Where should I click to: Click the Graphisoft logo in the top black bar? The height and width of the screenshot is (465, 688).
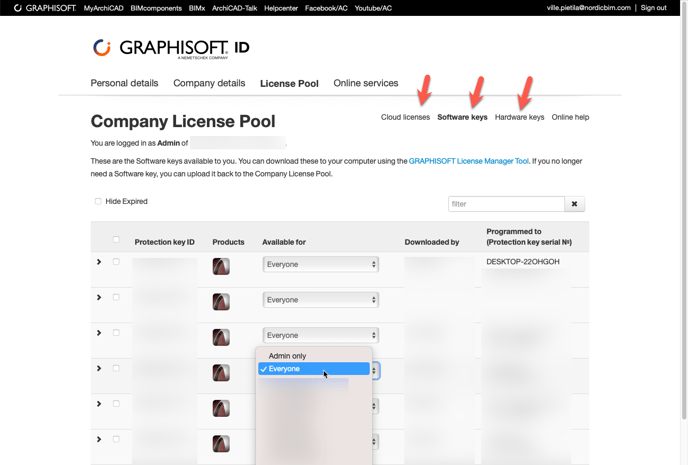coord(45,8)
